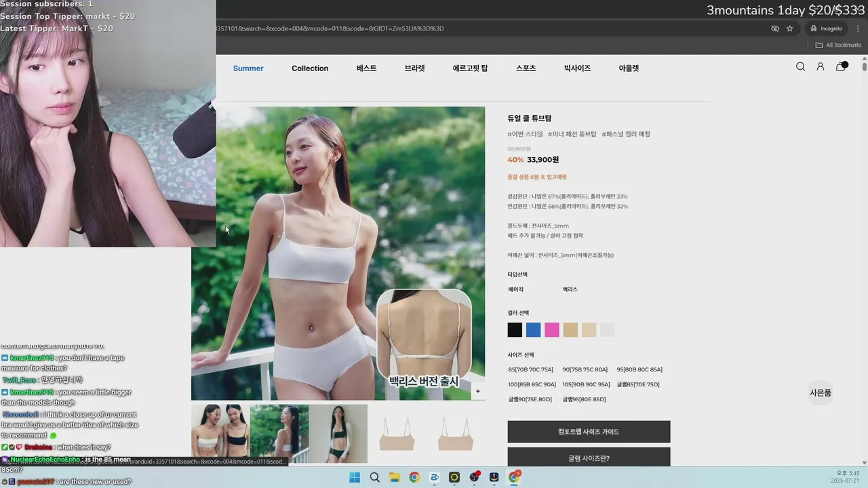Zoom the product image with plus icon
Viewport: 868px width, 488px height.
click(477, 391)
